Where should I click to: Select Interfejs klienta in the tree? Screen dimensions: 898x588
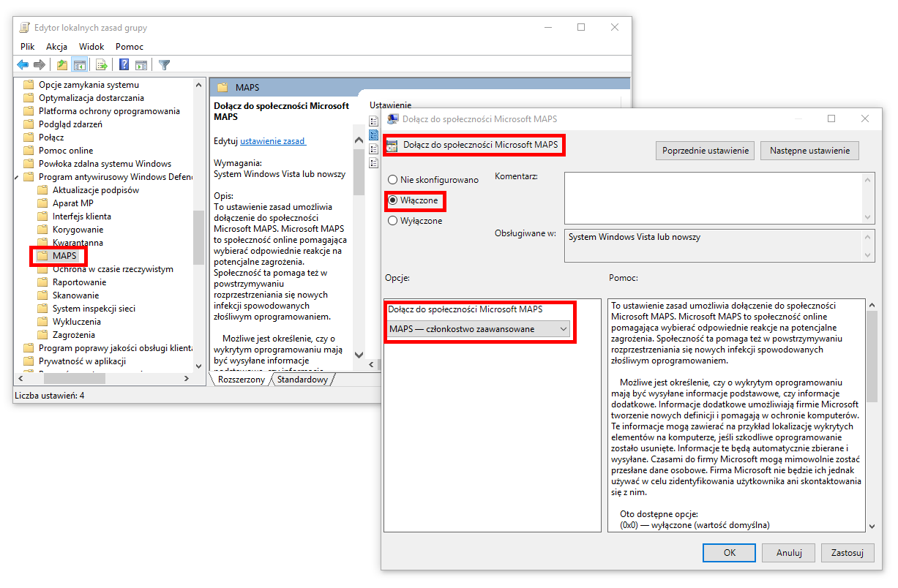[82, 216]
